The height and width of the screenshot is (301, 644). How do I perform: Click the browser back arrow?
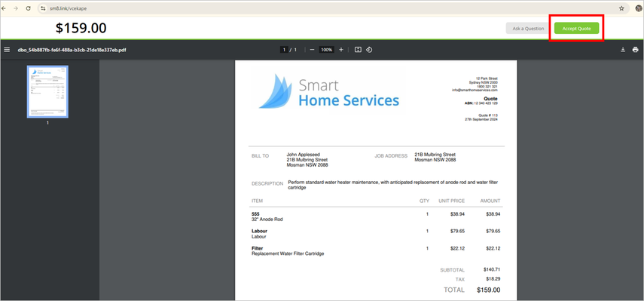coord(4,8)
